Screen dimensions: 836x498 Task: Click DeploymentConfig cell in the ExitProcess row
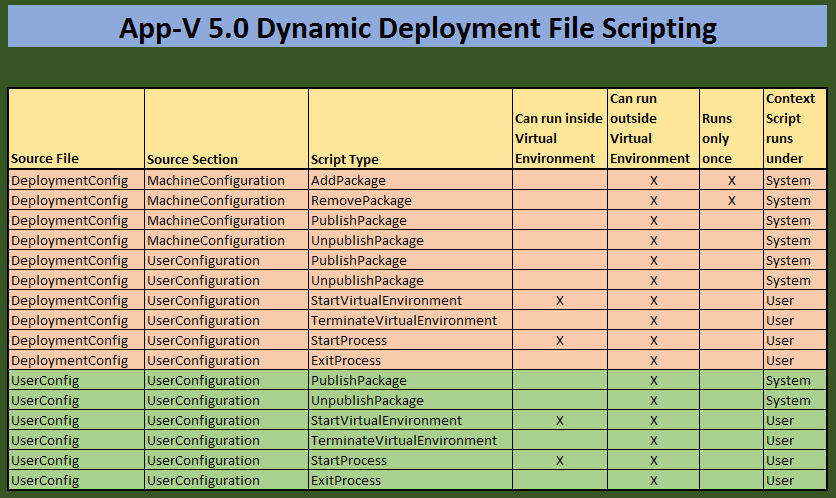pyautogui.click(x=69, y=361)
